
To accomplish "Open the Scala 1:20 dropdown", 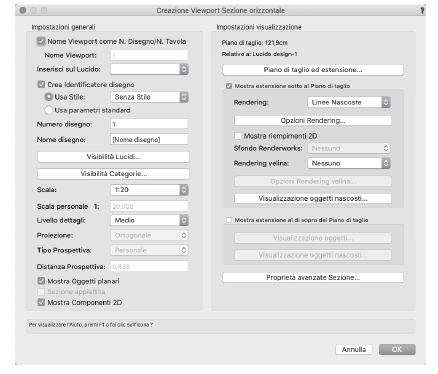I will coord(149,190).
